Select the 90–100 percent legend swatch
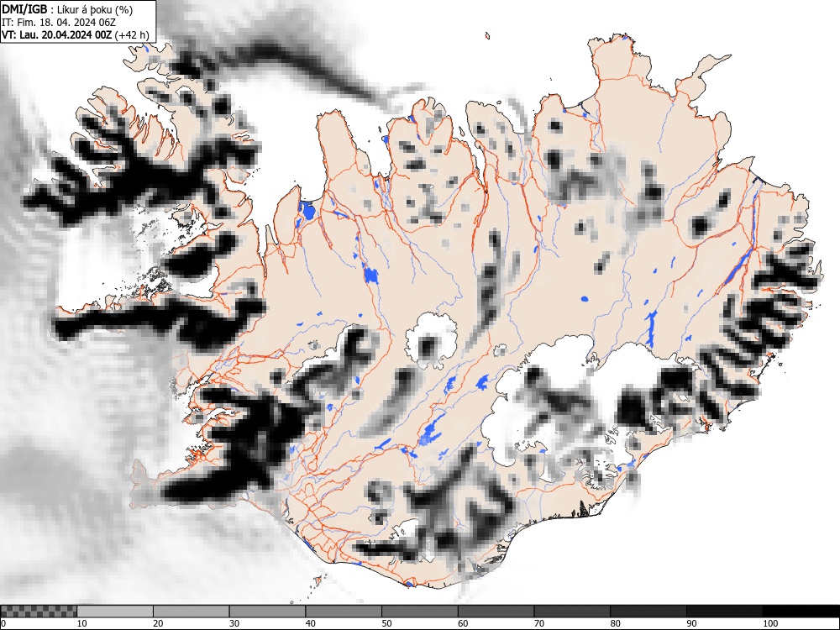The image size is (840, 630). 724,612
